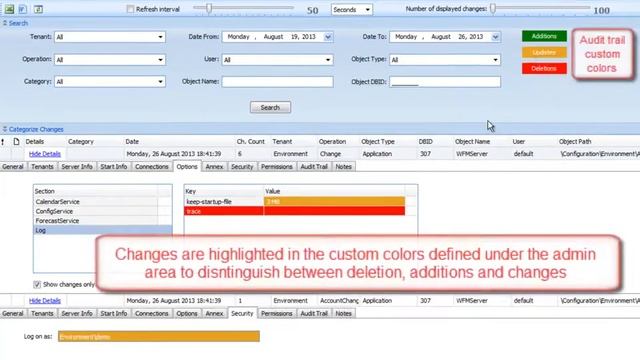Enable the Refresh interval checkbox

130,9
